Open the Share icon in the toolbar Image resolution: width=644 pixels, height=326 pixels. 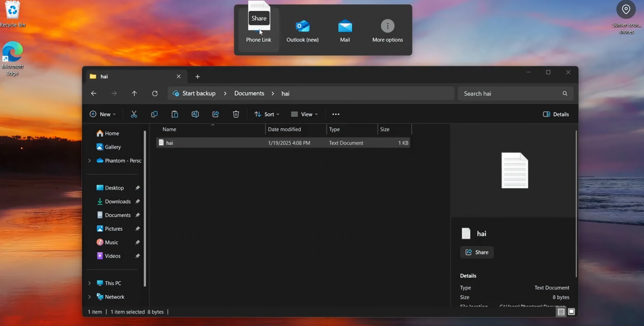coord(216,114)
